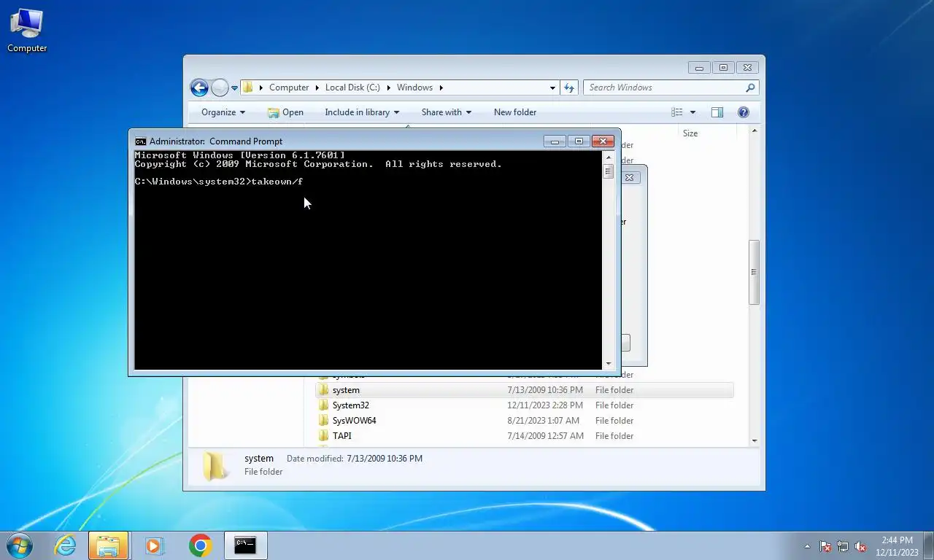Screen dimensions: 934x560
Task: Go forward in the Explorer window
Action: pos(220,87)
